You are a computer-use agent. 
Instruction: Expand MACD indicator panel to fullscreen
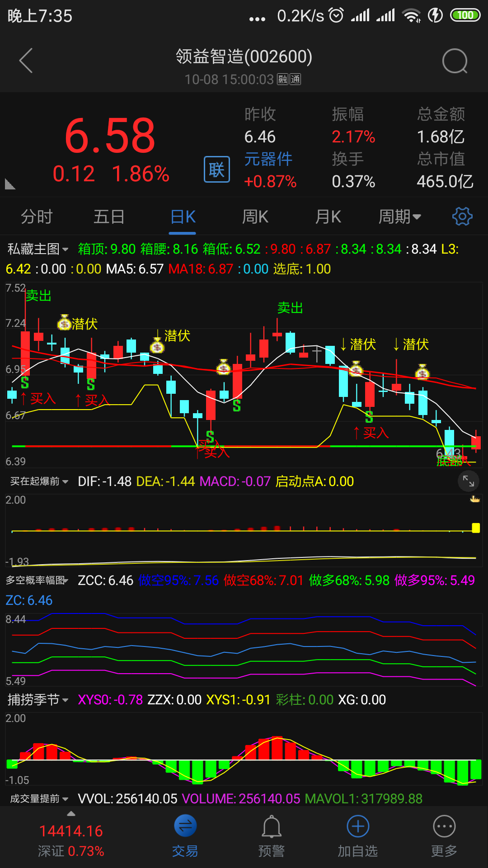(468, 481)
